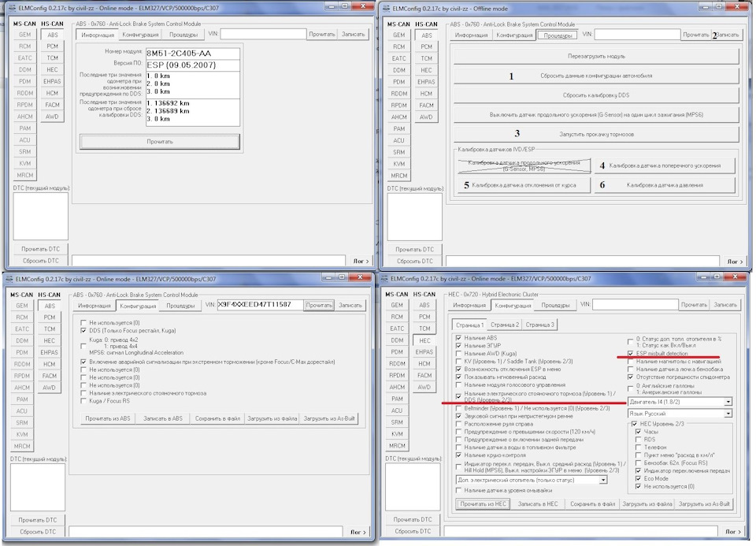This screenshot has width=756, height=546.
Task: Switch to Информация tab in HEC window
Action: click(x=469, y=305)
